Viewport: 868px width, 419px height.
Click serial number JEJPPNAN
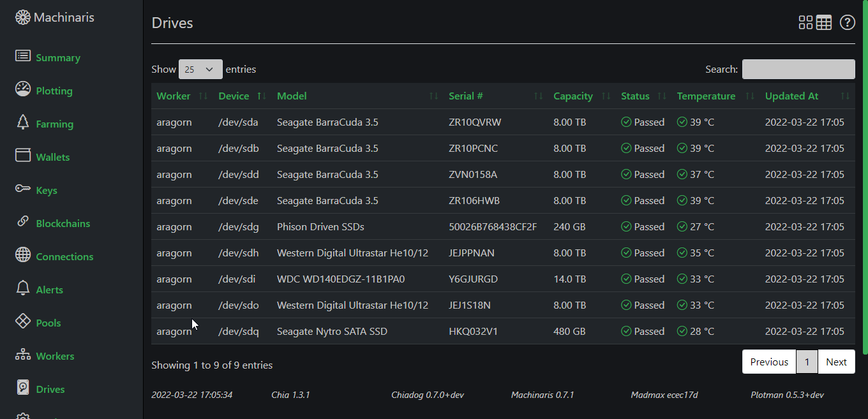click(x=472, y=253)
